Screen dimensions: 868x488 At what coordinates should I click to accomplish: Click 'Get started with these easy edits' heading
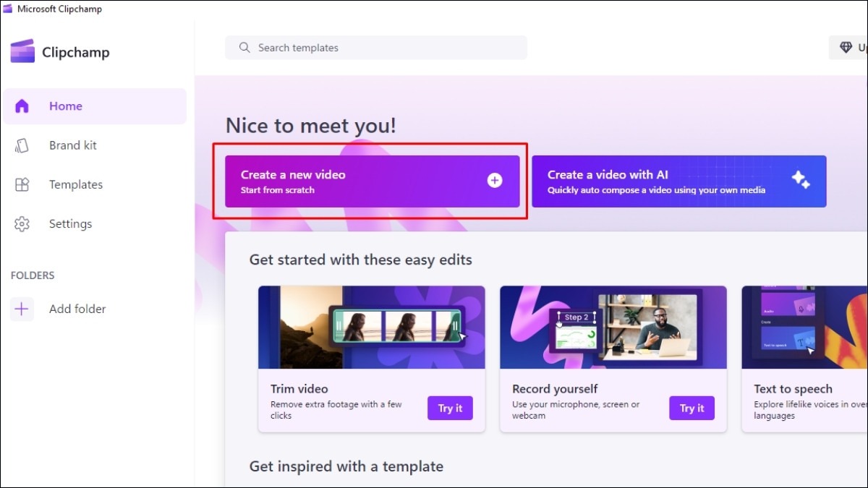click(x=361, y=260)
